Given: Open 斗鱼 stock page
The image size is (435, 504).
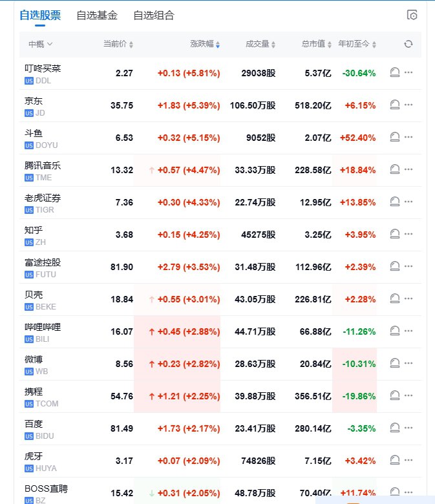Looking at the screenshot, I should (34, 133).
